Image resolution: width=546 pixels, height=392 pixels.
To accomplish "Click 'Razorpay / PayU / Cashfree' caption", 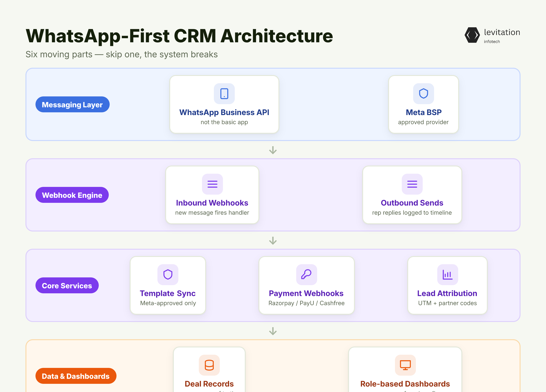I will point(306,303).
